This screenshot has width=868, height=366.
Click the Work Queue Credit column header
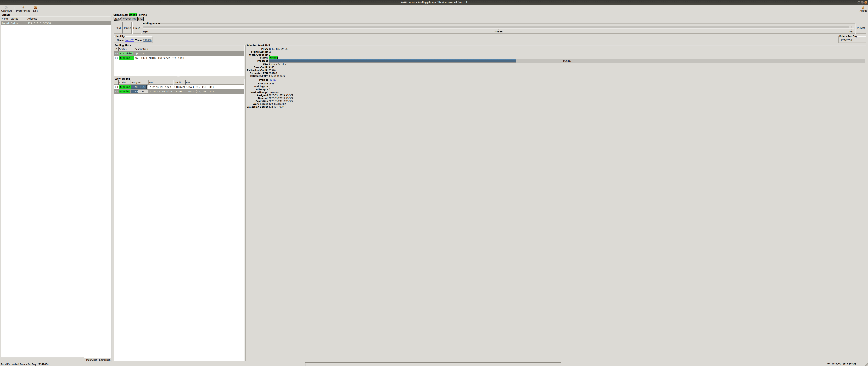point(179,83)
